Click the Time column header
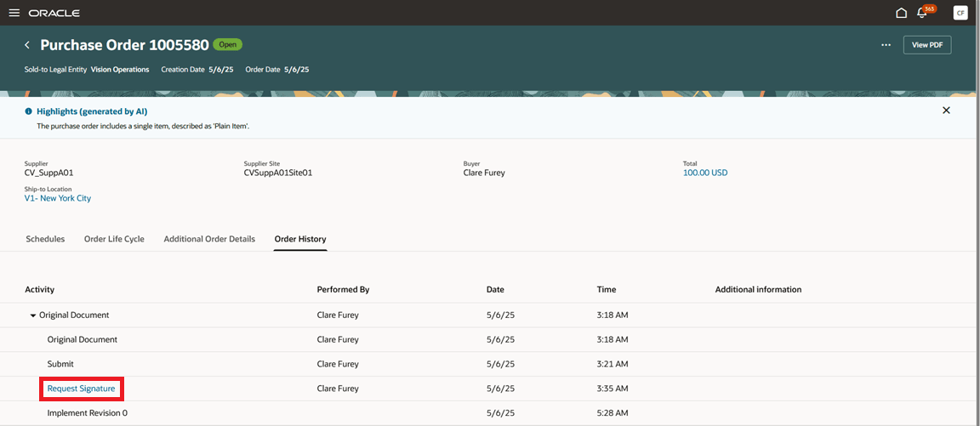 [x=607, y=290]
